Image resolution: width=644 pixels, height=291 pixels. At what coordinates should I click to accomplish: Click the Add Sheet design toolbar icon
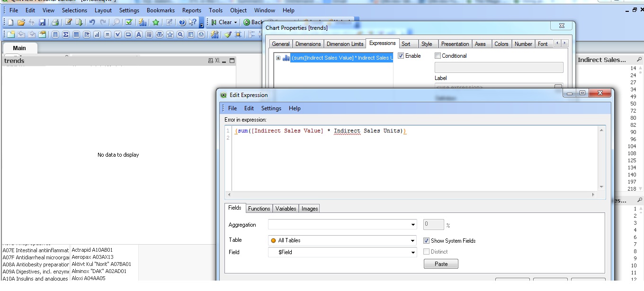coord(11,35)
